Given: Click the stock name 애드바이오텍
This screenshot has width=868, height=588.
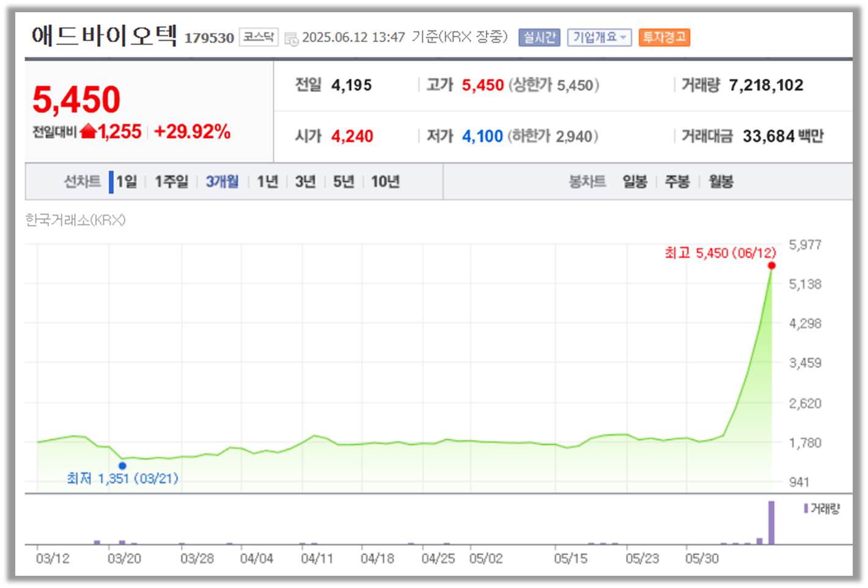Looking at the screenshot, I should [x=104, y=35].
